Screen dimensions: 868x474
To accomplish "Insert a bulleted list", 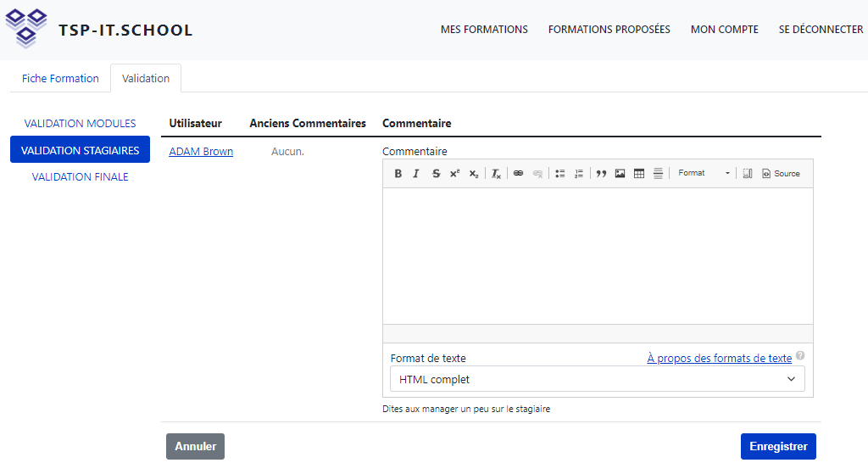I will (559, 173).
